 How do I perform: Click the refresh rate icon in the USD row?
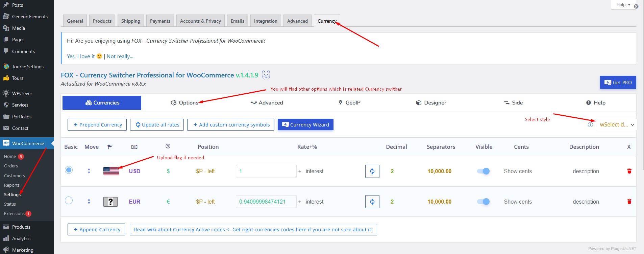tap(372, 171)
